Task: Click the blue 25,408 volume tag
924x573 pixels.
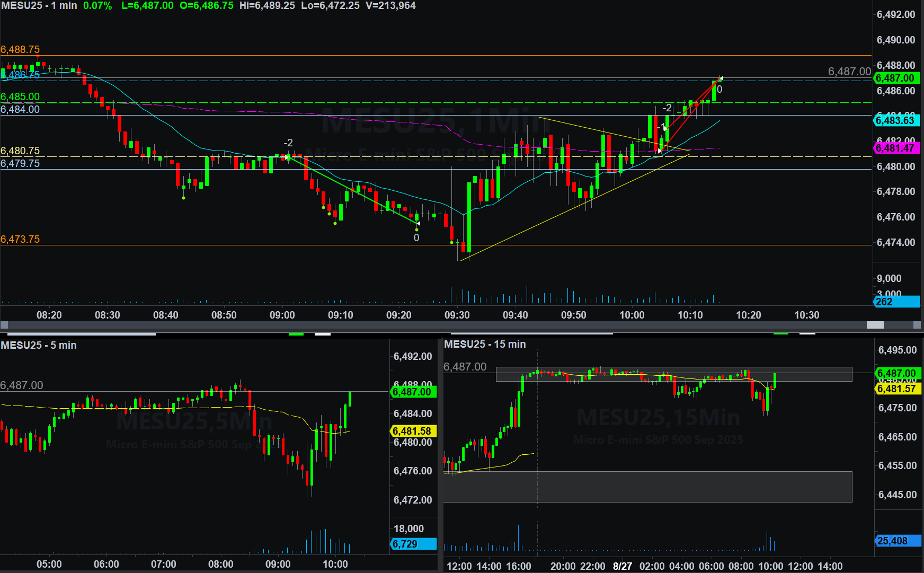Action: 898,541
